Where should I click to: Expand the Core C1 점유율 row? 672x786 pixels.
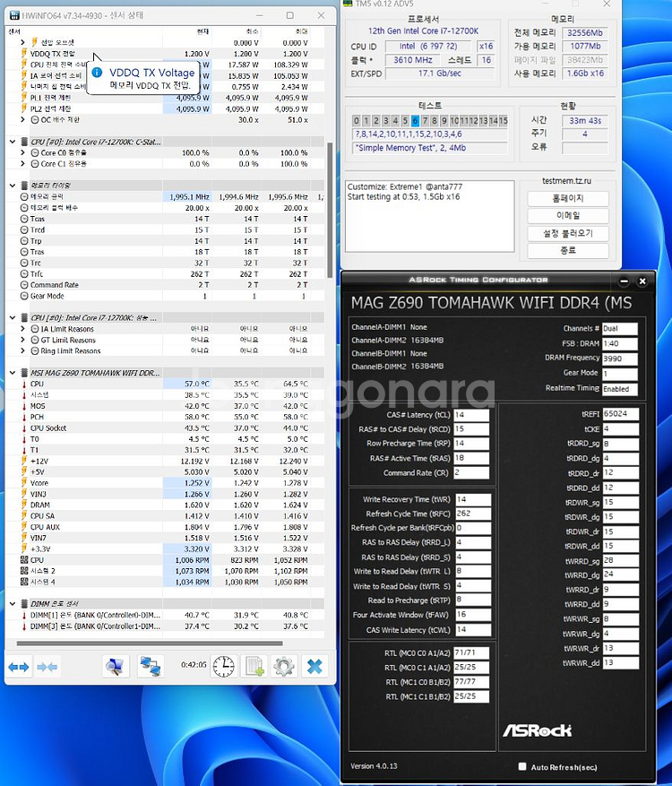22,163
